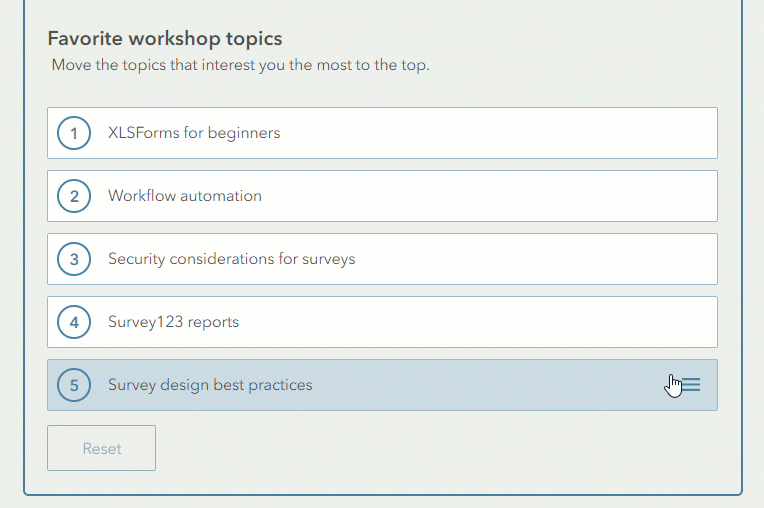This screenshot has height=508, width=764.
Task: Click the number 3 circle badge
Action: [x=74, y=259]
